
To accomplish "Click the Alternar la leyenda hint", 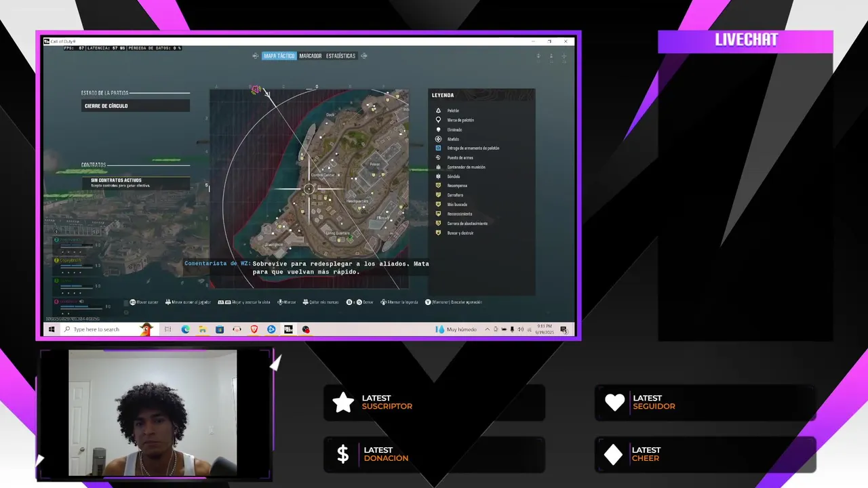I will (x=399, y=302).
